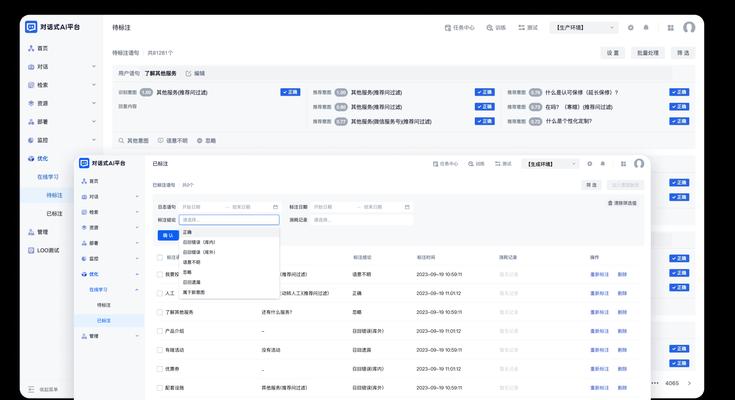Click the settings gear icon in the front window header
Screen dimensions: 735x400
(x=590, y=164)
